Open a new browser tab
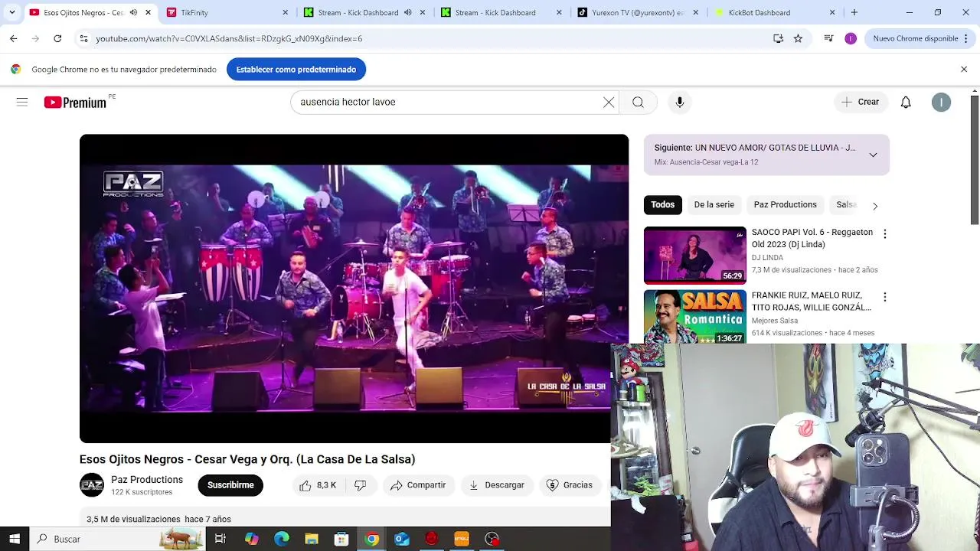 coord(854,12)
